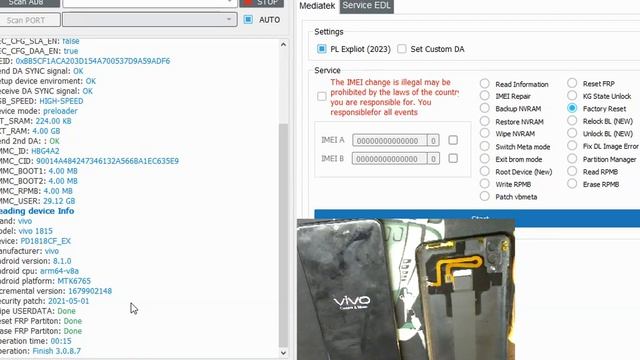640x360 pixels.
Task: Click the IMEI B check digit field
Action: point(433,159)
